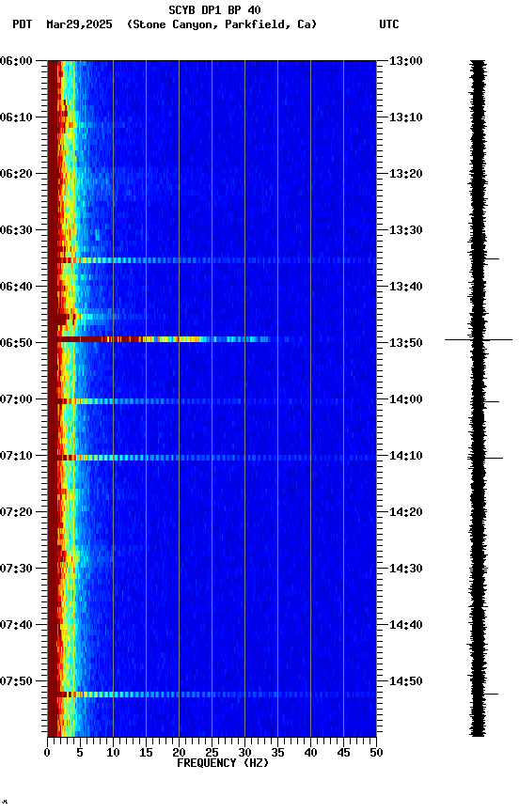Click '(Stone Canyon, Parkfield, Ca)' location text

pyautogui.click(x=222, y=24)
